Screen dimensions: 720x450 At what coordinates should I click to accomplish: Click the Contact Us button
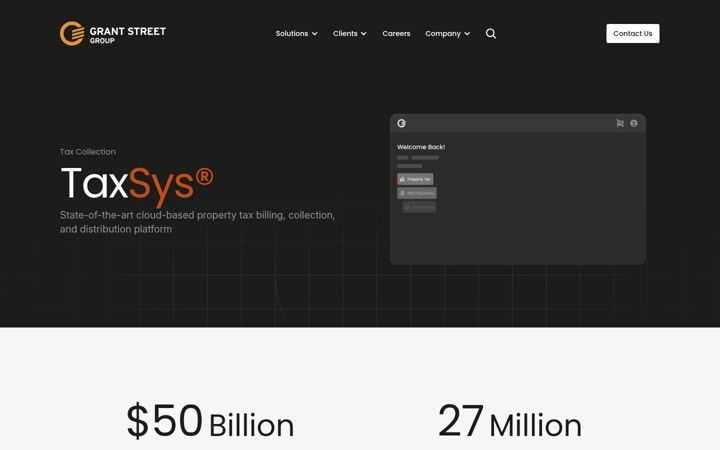(x=632, y=34)
